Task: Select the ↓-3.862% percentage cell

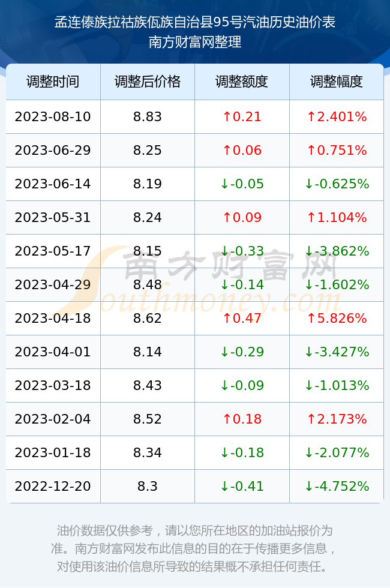Action: click(x=337, y=251)
